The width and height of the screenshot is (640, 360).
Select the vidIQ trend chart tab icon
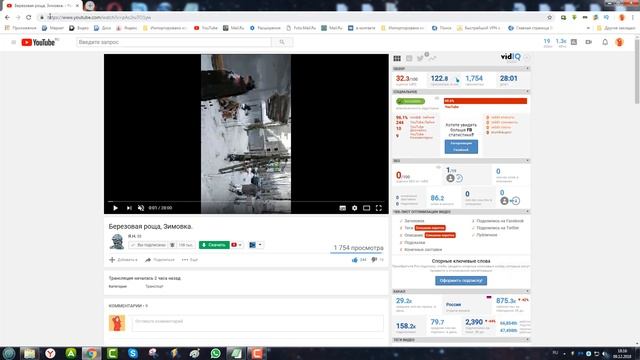(432, 58)
